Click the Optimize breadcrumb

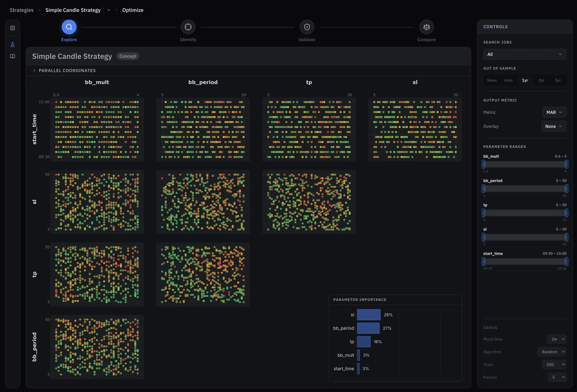pos(133,10)
